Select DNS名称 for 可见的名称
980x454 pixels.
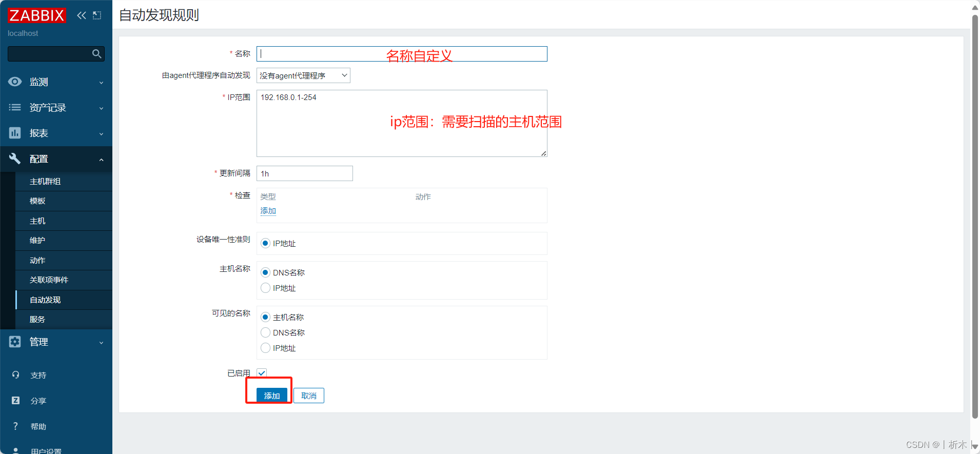coord(265,332)
